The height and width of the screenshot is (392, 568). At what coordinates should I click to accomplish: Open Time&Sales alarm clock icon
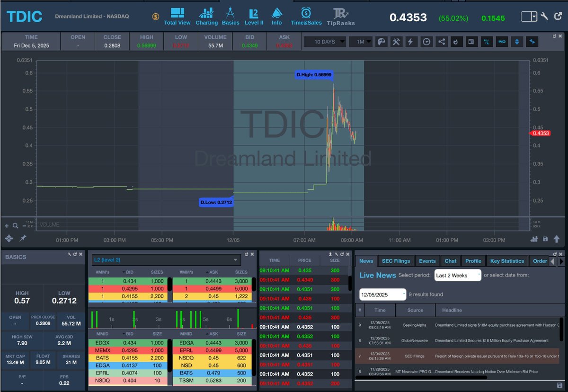306,17
